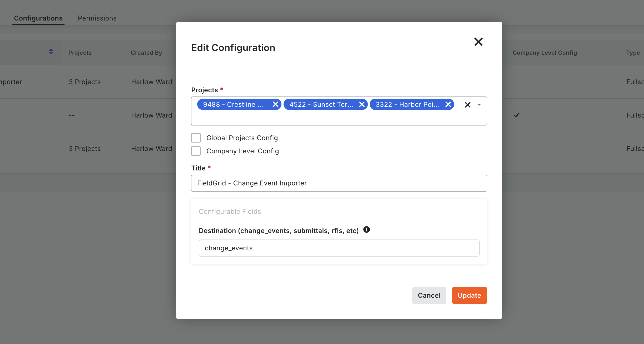Select the Configurations tab

(38, 18)
